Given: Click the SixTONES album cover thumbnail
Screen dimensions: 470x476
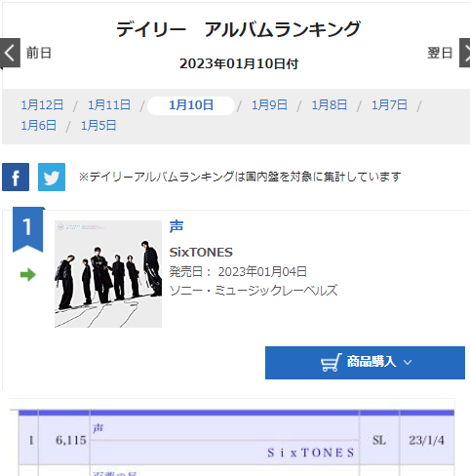Looking at the screenshot, I should (108, 274).
